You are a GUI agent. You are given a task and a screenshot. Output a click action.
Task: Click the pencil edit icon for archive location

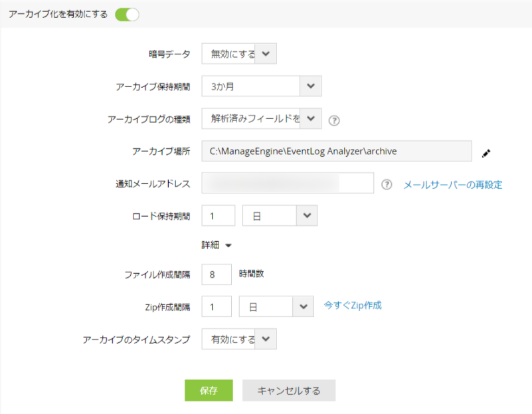486,153
